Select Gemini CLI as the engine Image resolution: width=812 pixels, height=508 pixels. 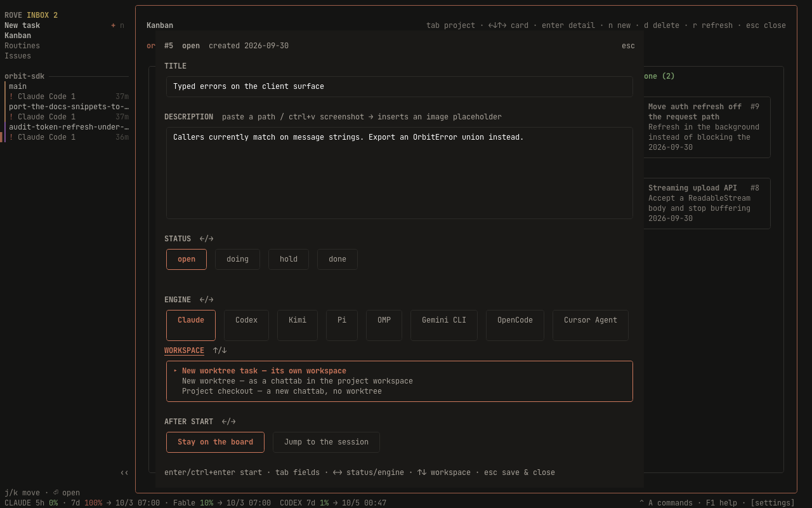click(x=444, y=325)
